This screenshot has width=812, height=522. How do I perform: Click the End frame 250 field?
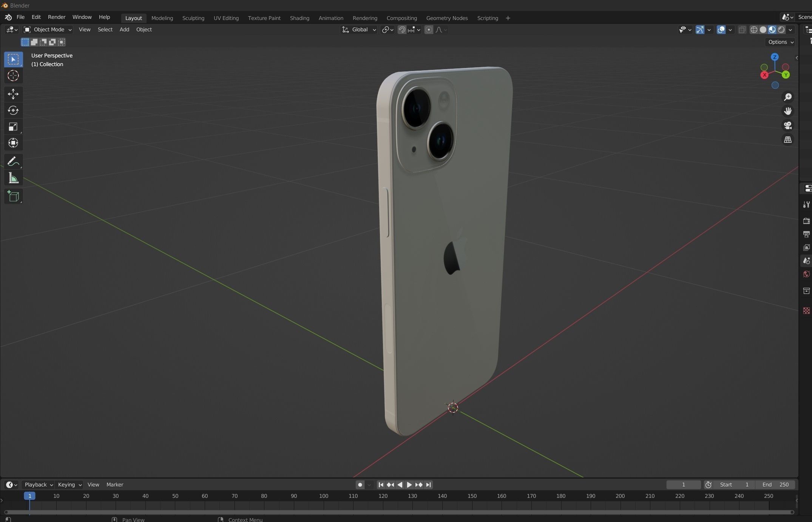point(775,485)
